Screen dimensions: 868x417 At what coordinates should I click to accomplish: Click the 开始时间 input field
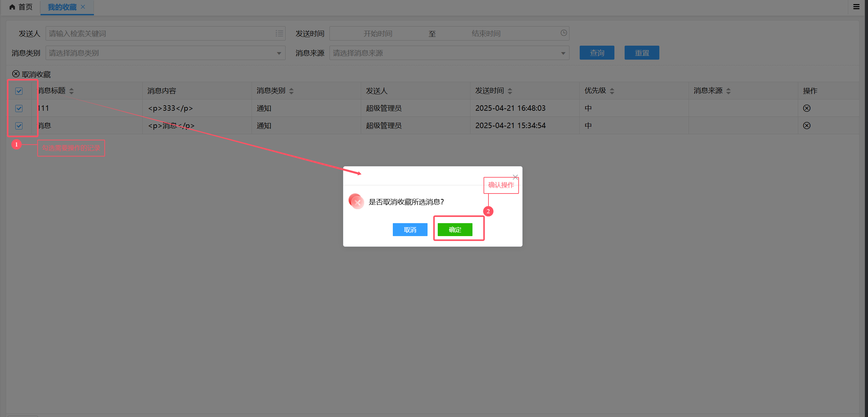tap(377, 33)
